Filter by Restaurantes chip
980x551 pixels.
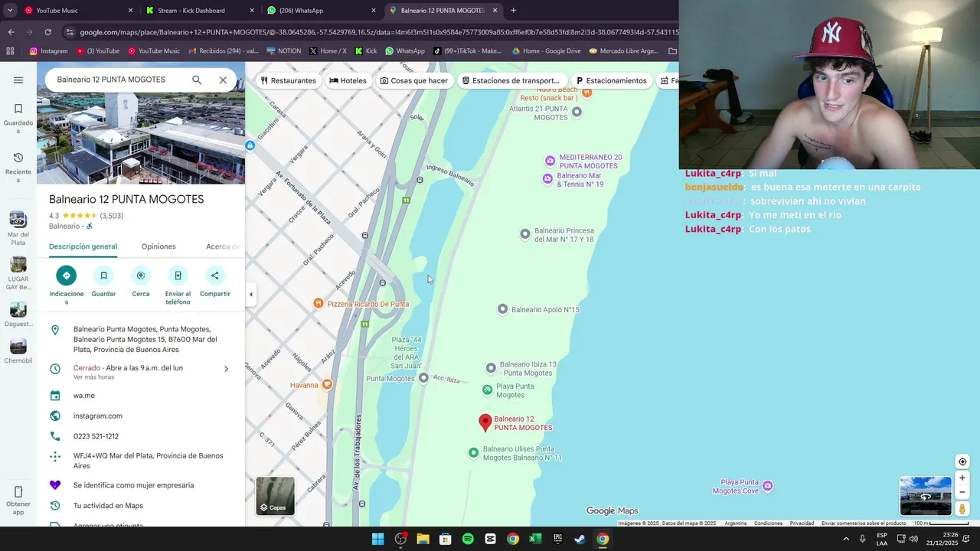[x=288, y=80]
